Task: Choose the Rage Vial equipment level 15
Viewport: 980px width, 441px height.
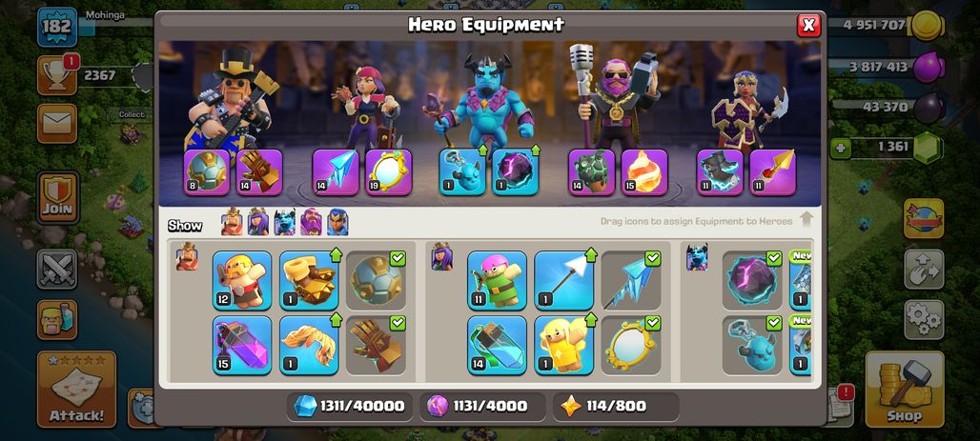Action: [x=242, y=345]
